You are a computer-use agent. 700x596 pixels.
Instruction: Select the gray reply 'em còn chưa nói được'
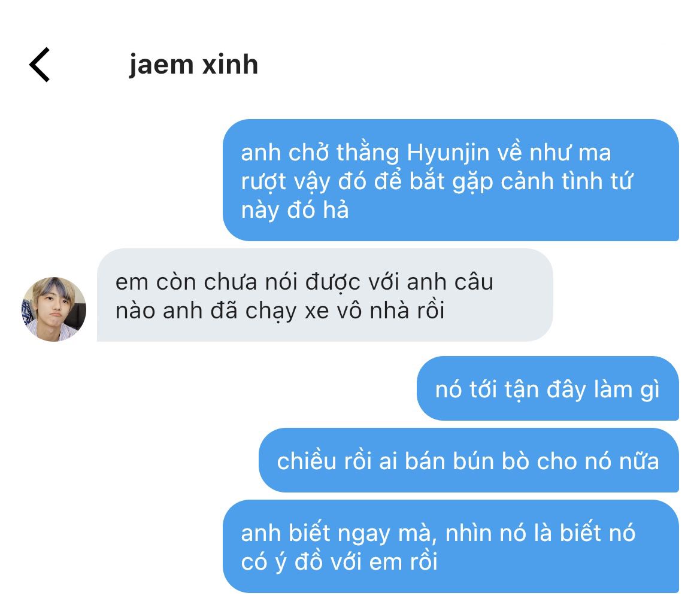pyautogui.click(x=325, y=296)
